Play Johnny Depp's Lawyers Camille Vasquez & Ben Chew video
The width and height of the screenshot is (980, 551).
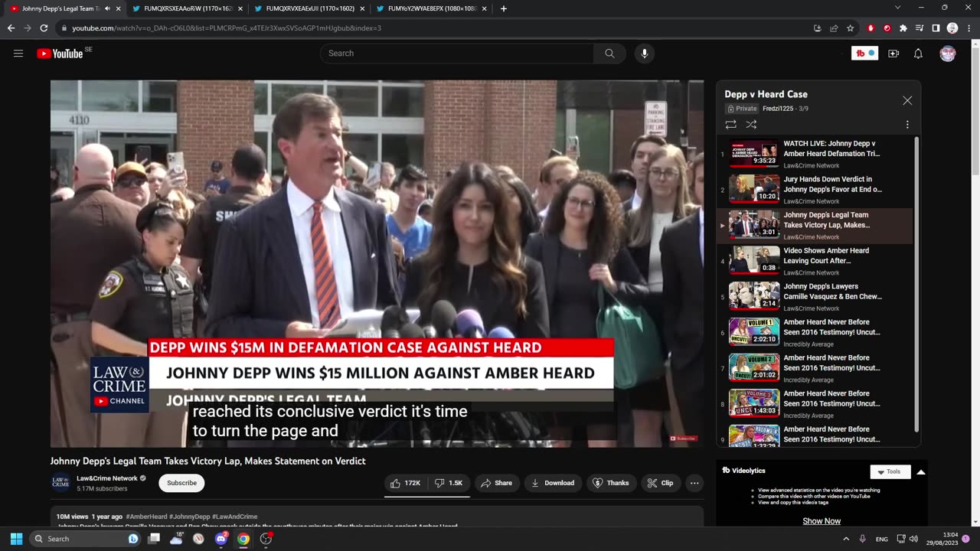point(815,297)
